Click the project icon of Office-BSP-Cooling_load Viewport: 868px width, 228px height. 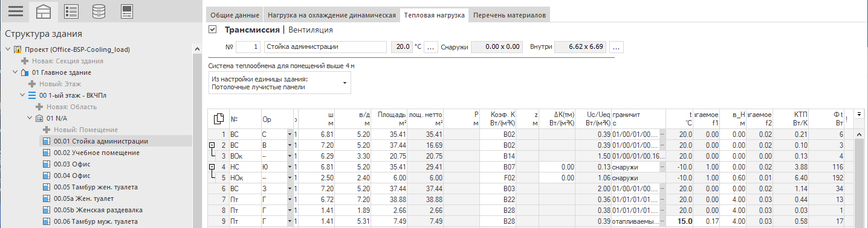click(18, 49)
